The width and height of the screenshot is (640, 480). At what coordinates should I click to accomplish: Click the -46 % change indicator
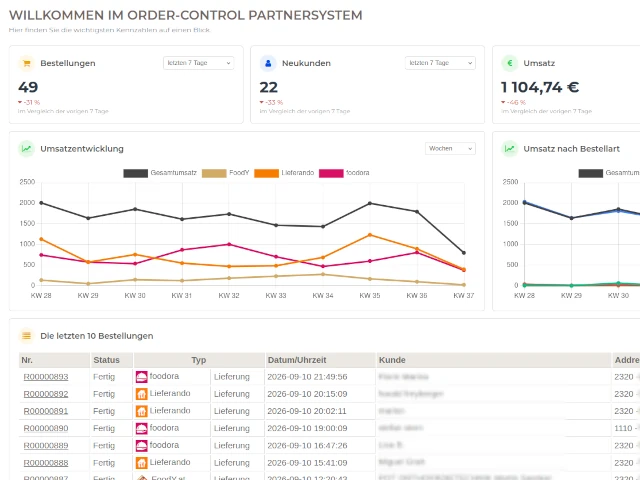pos(514,102)
